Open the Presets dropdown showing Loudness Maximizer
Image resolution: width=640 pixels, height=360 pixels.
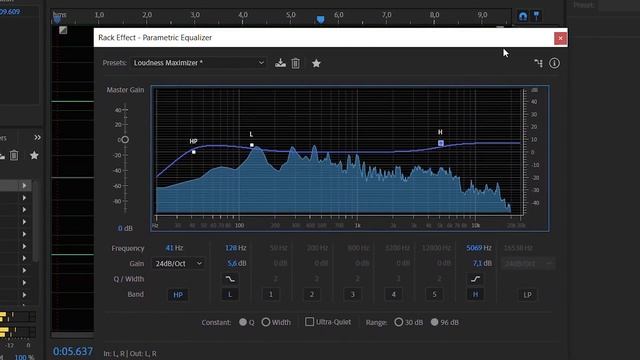(x=199, y=63)
